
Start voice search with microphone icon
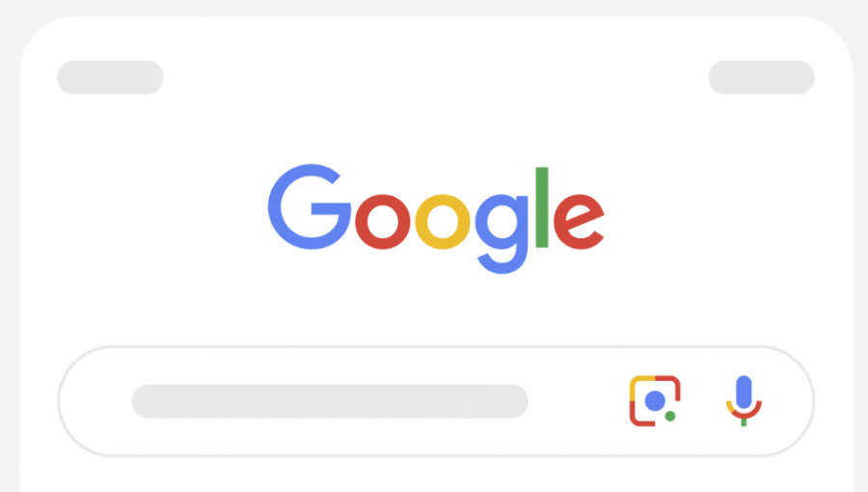744,400
